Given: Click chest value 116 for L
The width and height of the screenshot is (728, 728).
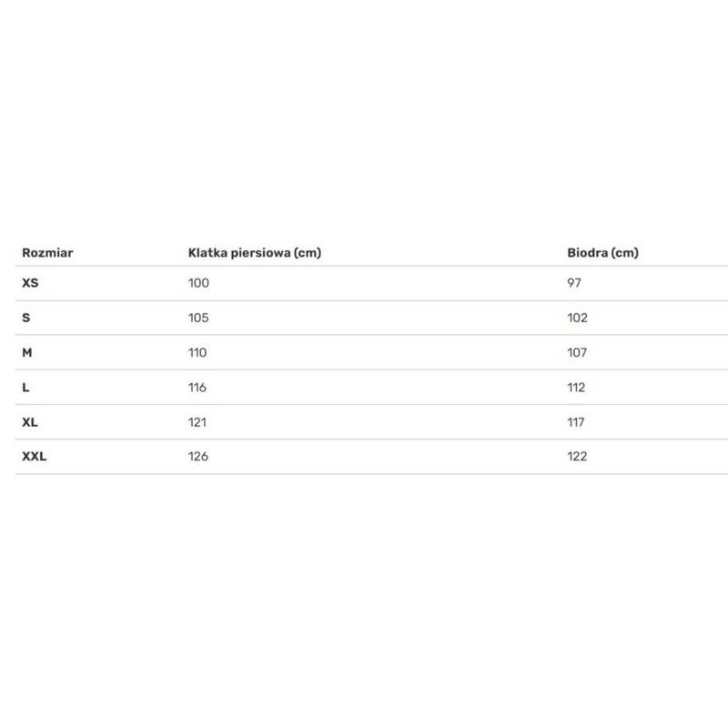Looking at the screenshot, I should point(197,388).
